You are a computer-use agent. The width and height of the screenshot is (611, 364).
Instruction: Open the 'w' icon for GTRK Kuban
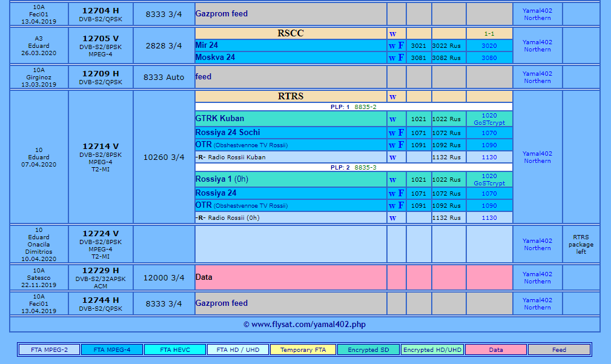(392, 119)
